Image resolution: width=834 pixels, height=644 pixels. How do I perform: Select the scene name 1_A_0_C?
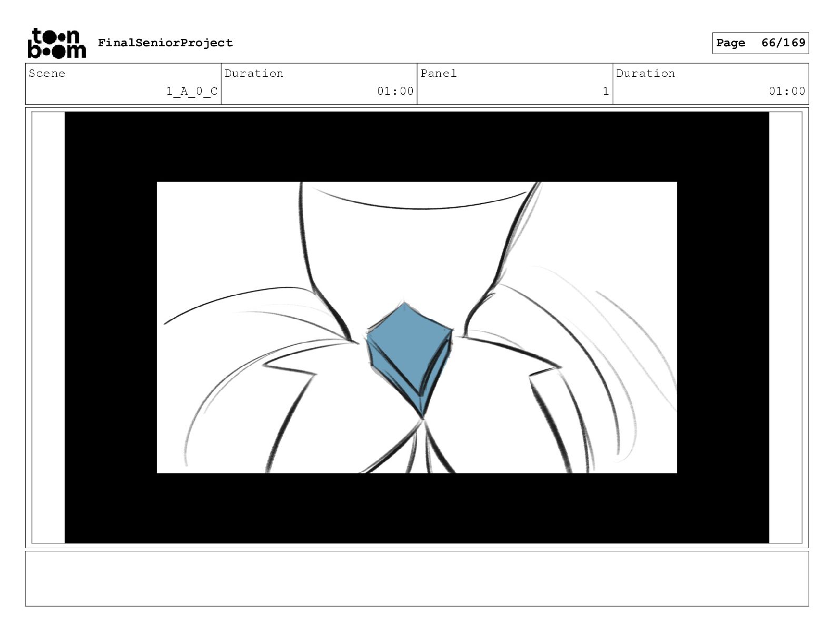pos(192,91)
